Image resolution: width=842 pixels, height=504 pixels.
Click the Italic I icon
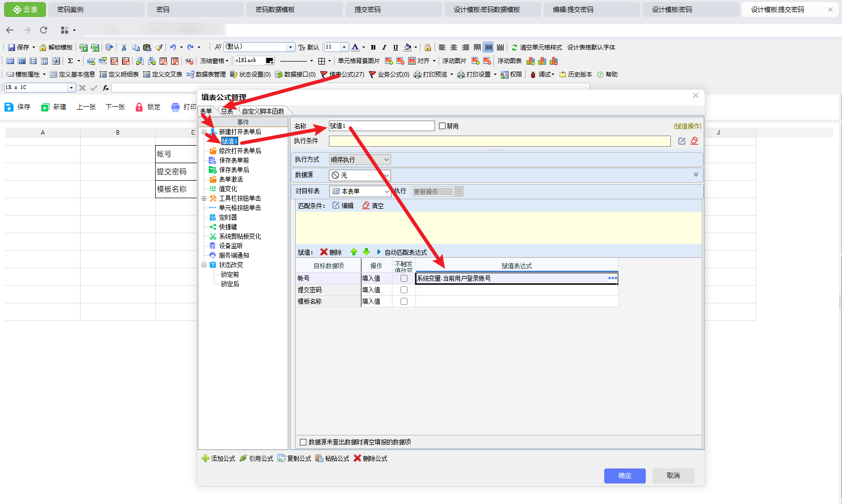pos(384,48)
